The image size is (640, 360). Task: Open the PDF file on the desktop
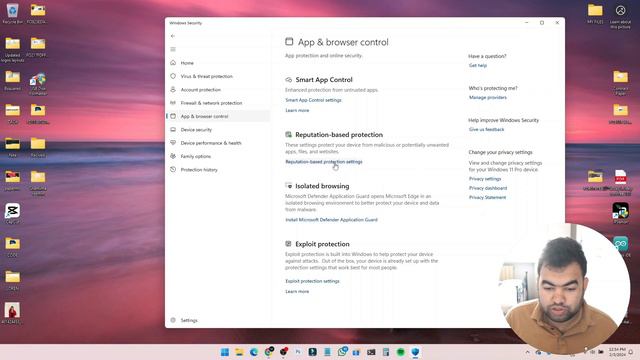tap(620, 183)
